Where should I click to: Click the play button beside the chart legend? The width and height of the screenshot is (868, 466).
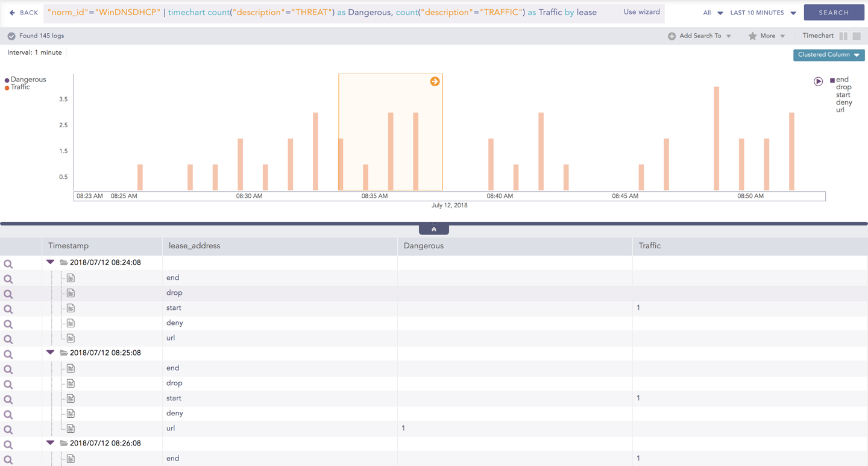click(x=818, y=81)
